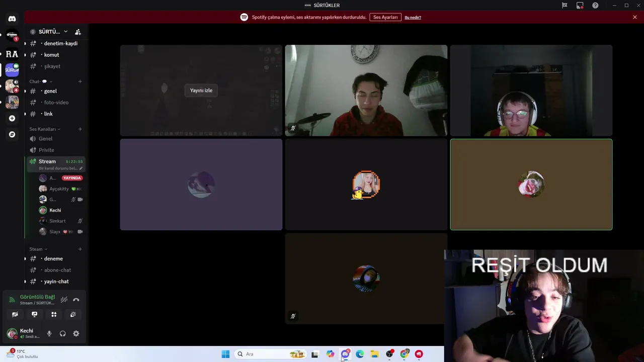Open the weather widget showing 13°C

click(22, 354)
